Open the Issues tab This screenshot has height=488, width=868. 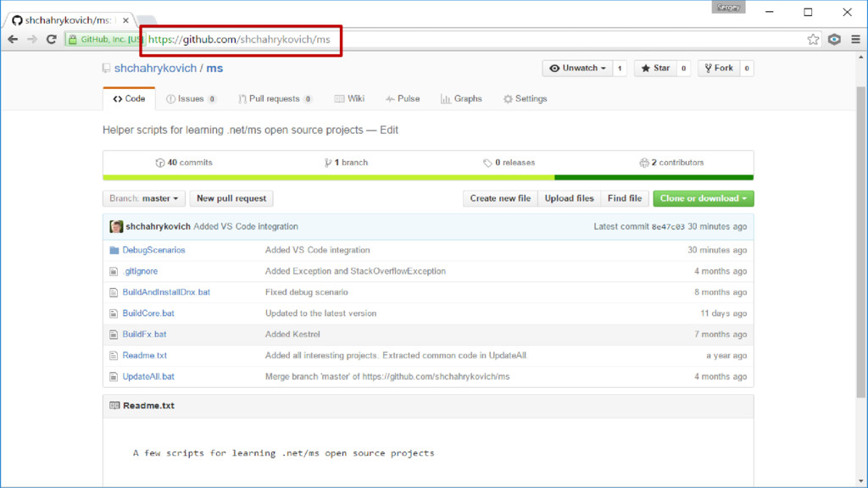[191, 98]
